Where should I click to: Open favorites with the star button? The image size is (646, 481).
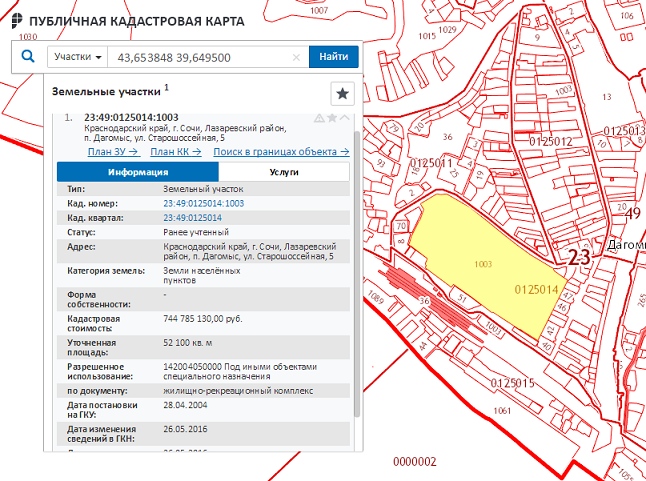(x=342, y=93)
